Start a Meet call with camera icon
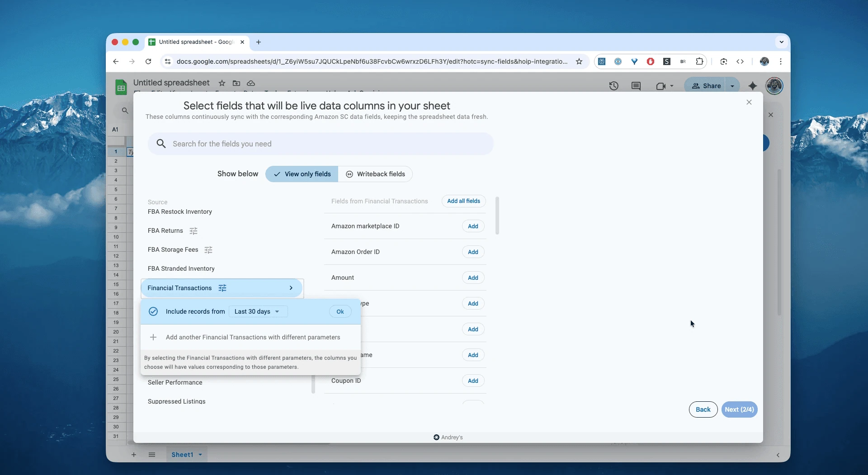868x475 pixels. (x=660, y=86)
